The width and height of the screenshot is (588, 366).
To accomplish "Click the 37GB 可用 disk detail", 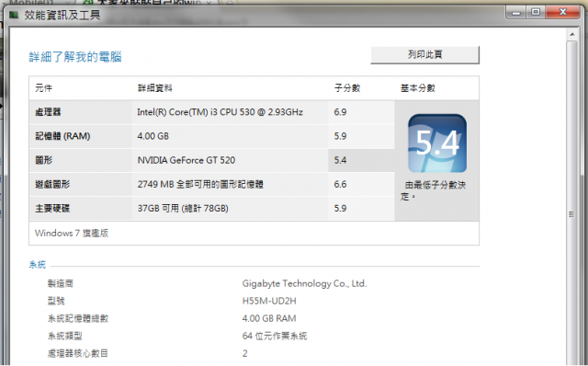I will tap(183, 208).
